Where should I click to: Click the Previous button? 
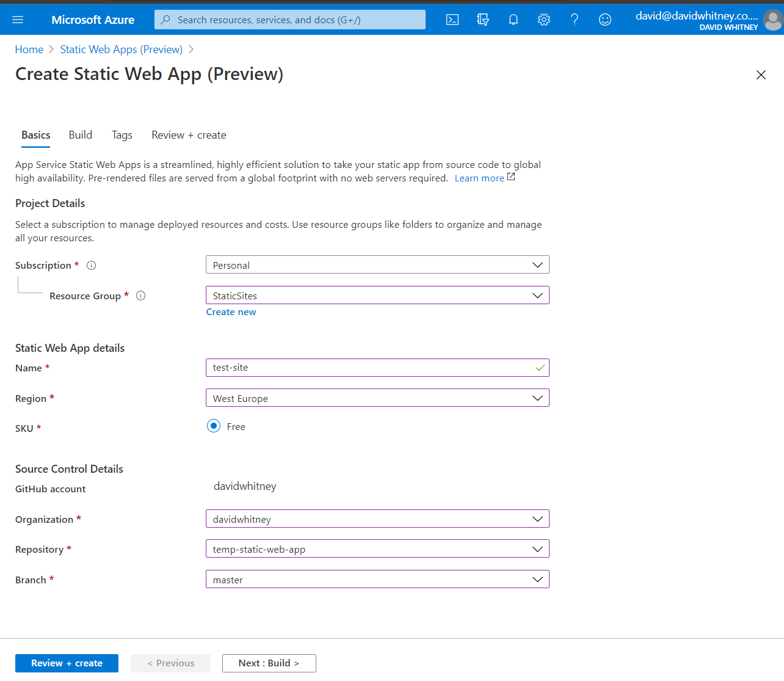[170, 663]
